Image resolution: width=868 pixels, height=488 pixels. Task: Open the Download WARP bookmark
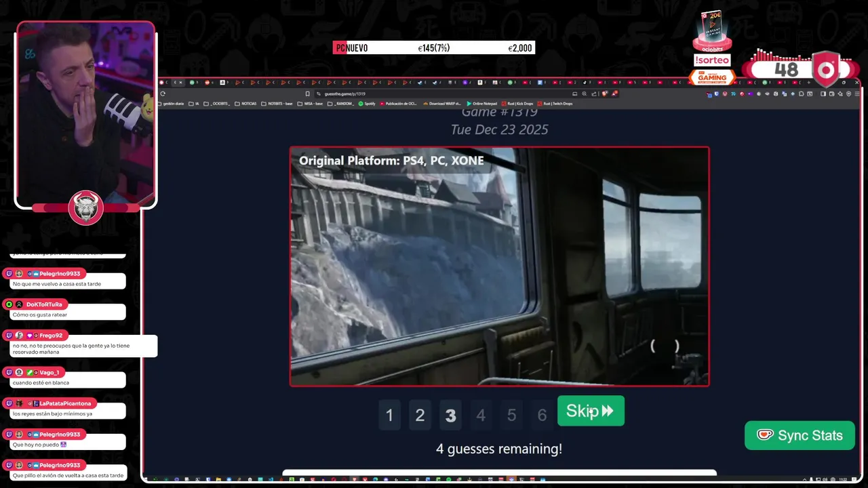click(x=442, y=104)
